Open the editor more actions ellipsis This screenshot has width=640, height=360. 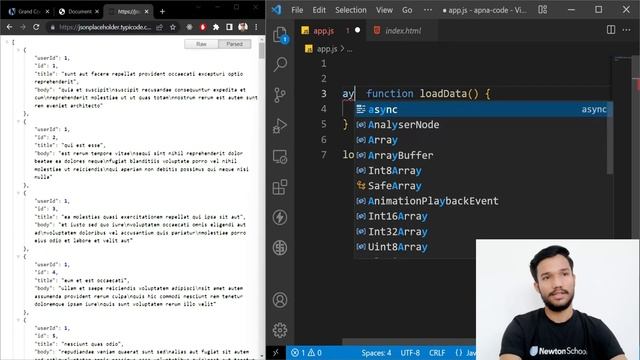pyautogui.click(x=627, y=30)
